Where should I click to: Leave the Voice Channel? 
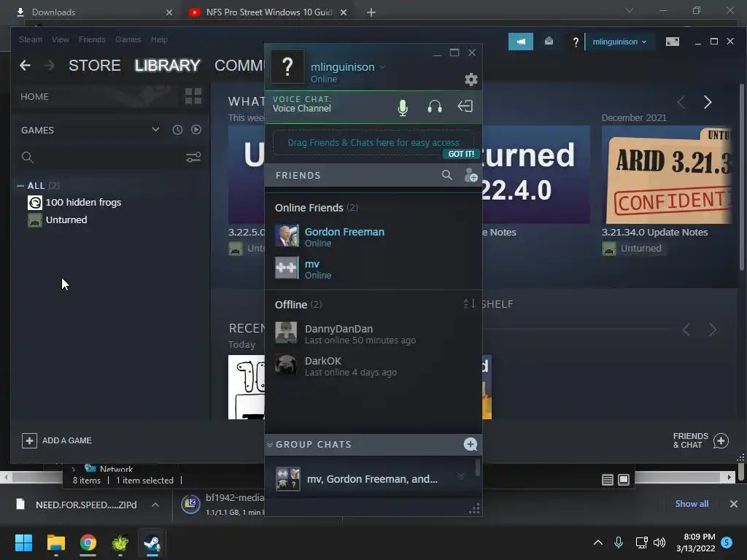point(465,106)
